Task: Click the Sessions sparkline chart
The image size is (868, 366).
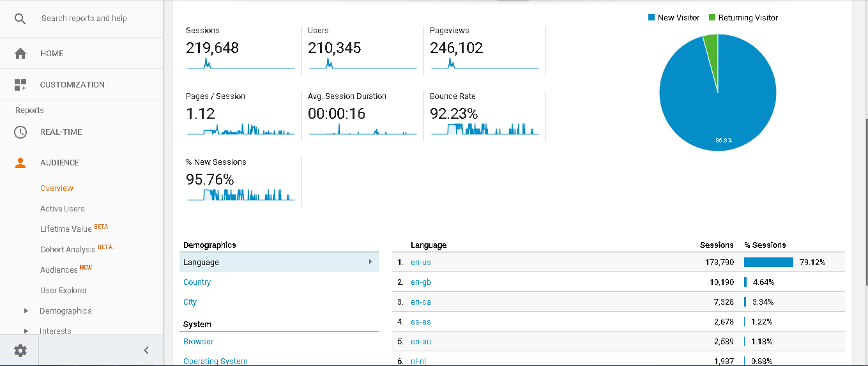Action: click(x=241, y=63)
